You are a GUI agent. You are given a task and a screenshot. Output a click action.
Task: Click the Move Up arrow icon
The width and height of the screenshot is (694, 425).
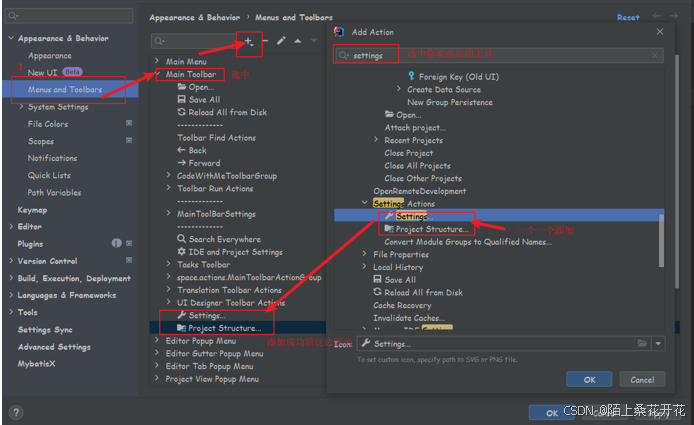tap(298, 41)
